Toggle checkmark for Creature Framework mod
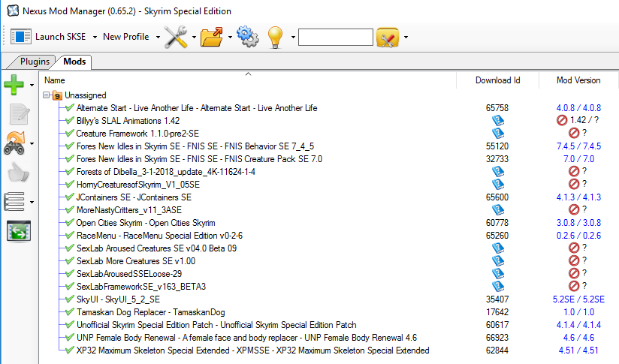The width and height of the screenshot is (619, 364). [70, 134]
